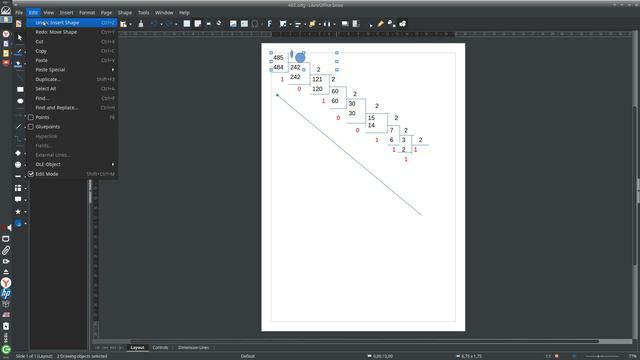640x360 pixels.
Task: Click the Insert Special Character icon
Action: point(255,24)
